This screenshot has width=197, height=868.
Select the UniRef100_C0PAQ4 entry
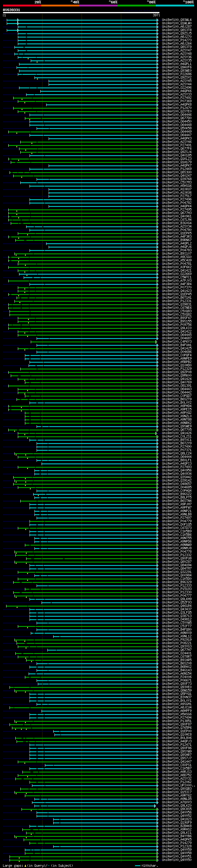177,491
